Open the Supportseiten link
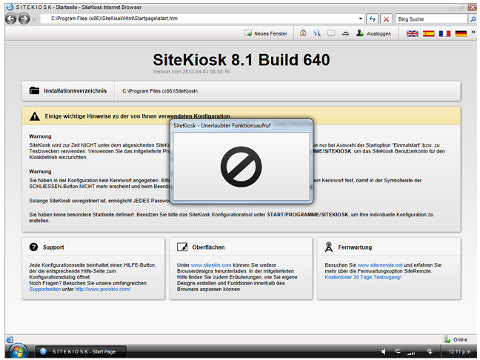 click(x=45, y=289)
